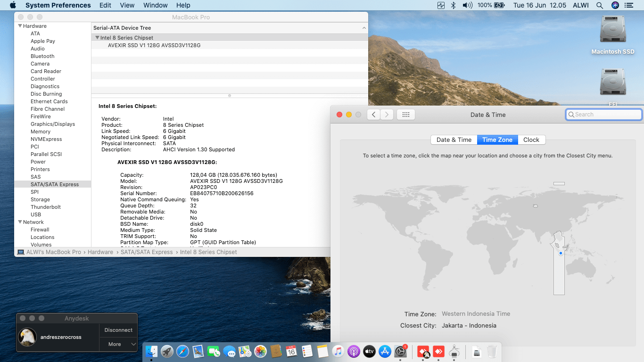Go back using the preferences back arrow
The width and height of the screenshot is (644, 362).
click(x=373, y=115)
